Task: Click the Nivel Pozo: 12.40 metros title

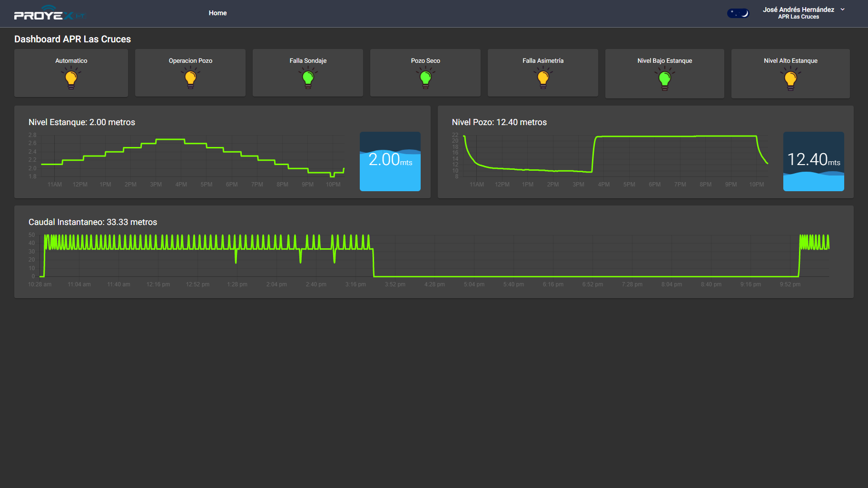Action: click(x=499, y=122)
